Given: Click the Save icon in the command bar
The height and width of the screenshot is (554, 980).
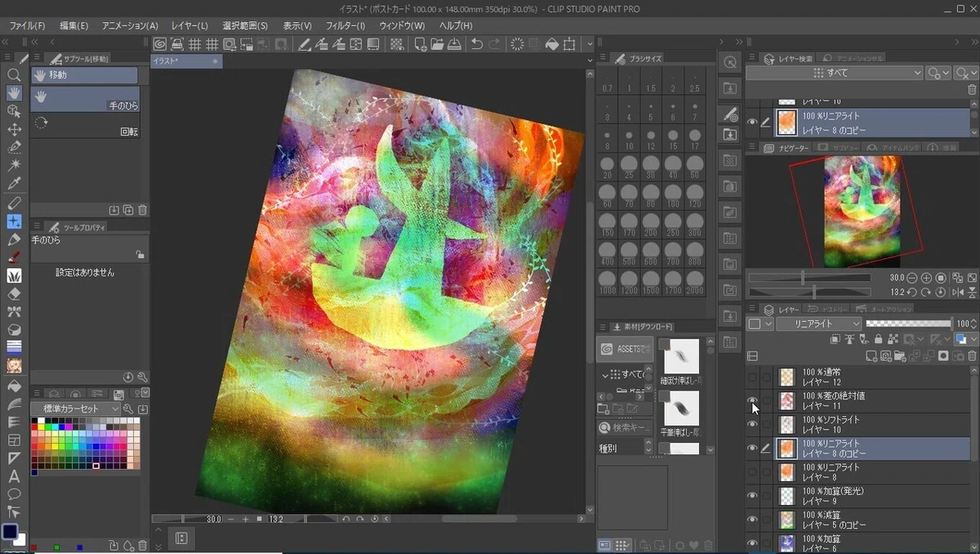Looking at the screenshot, I should (455, 44).
